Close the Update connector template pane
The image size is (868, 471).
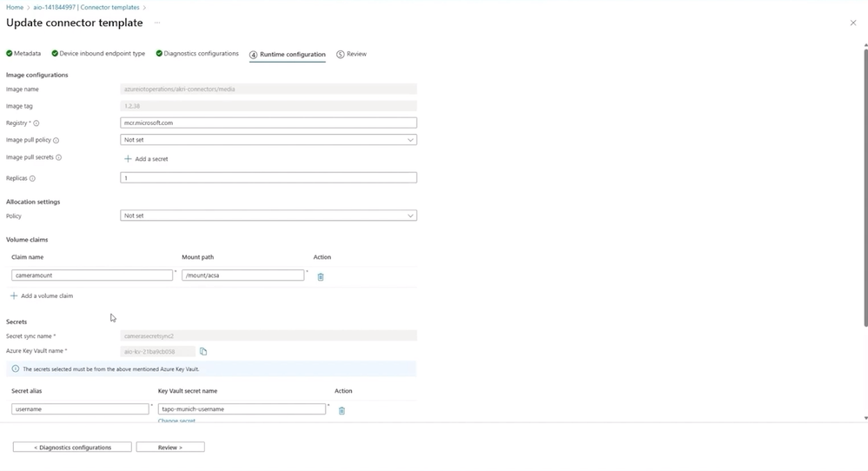coord(852,23)
